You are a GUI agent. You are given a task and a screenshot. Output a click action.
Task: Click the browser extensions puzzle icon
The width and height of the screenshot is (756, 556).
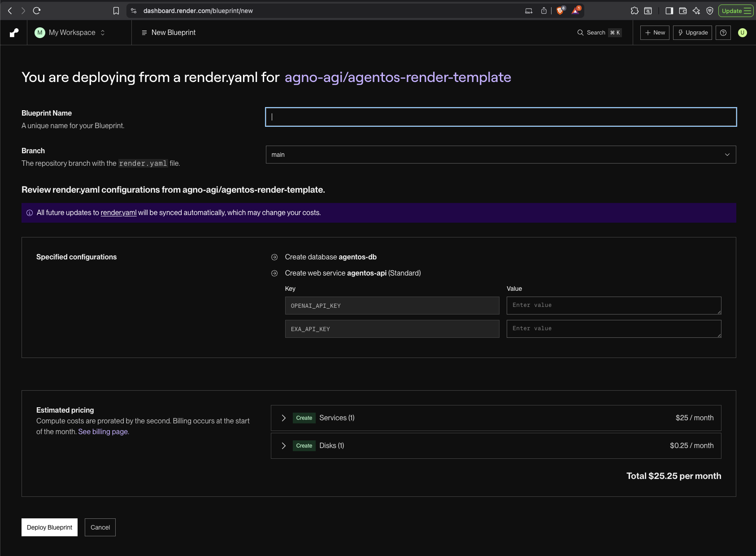(634, 10)
